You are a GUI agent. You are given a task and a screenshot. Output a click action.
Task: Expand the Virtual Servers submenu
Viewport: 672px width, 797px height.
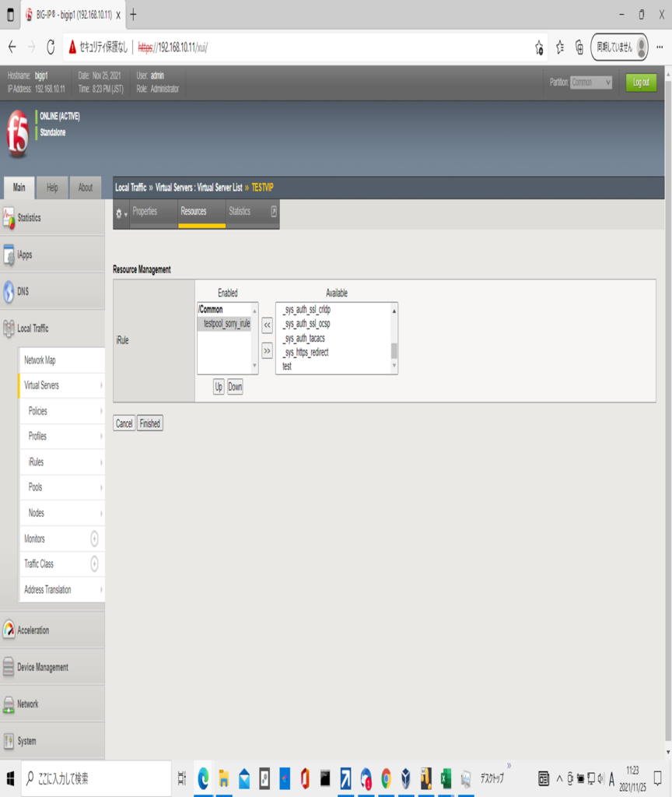(101, 385)
